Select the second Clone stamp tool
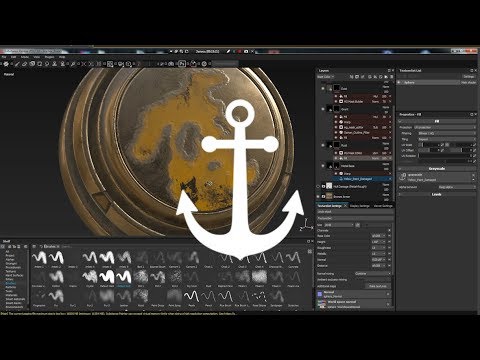The width and height of the screenshot is (480, 360). click(62, 64)
